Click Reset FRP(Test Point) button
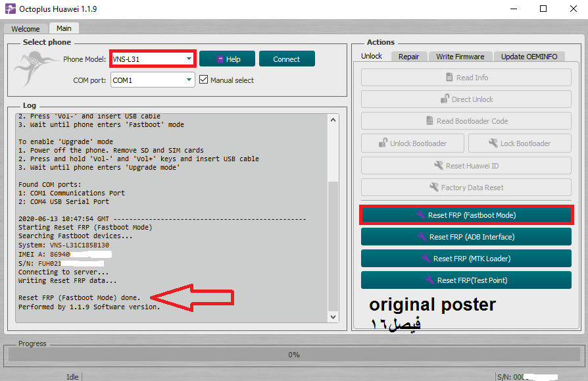Viewport: 588px width, 381px height. point(466,280)
